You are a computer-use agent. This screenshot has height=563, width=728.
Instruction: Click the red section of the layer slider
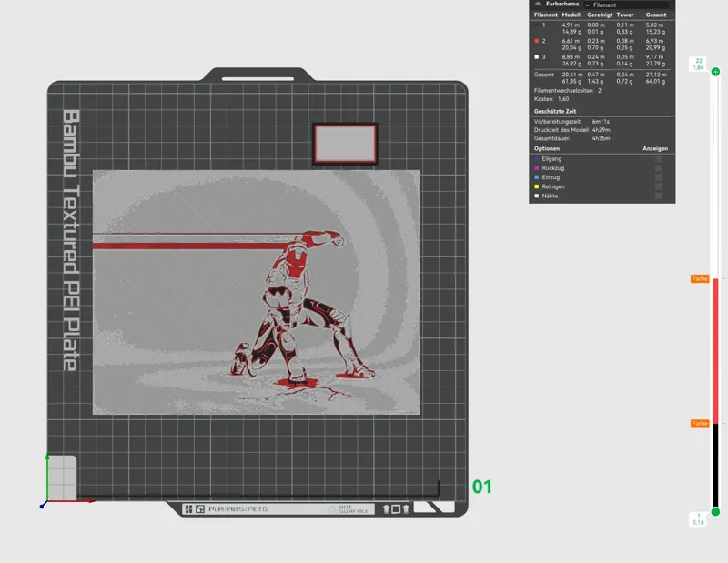(715, 351)
